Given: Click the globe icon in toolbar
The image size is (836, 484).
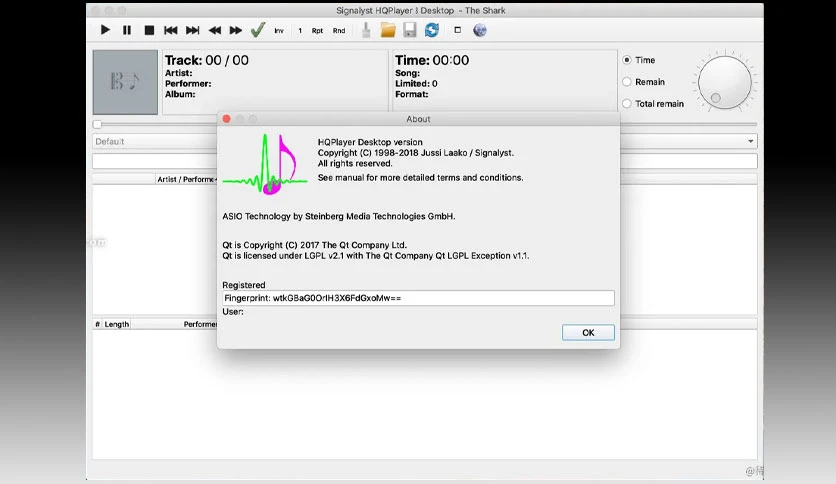Looking at the screenshot, I should [x=480, y=30].
